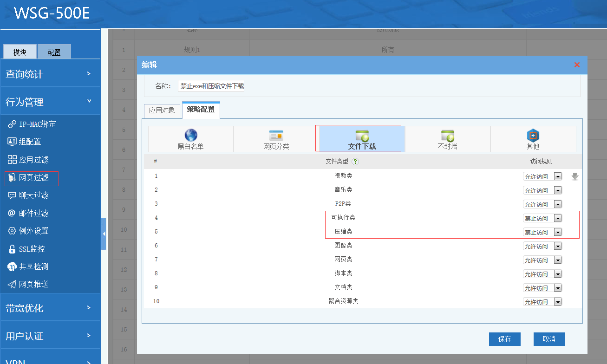Open the 网页分类 category icon

276,136
